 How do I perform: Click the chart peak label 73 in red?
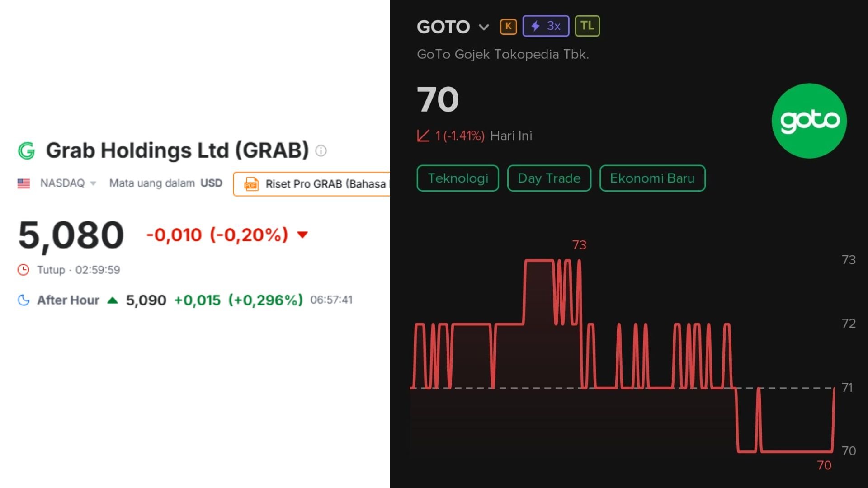click(x=579, y=245)
